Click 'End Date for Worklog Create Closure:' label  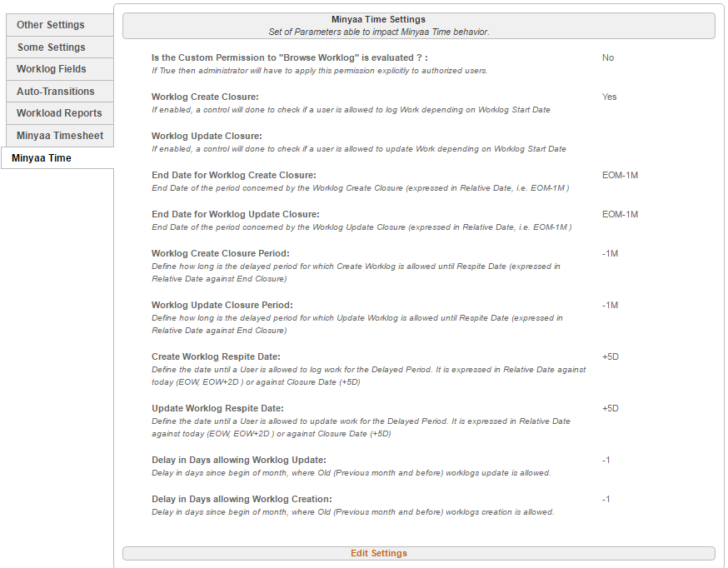[x=233, y=176]
